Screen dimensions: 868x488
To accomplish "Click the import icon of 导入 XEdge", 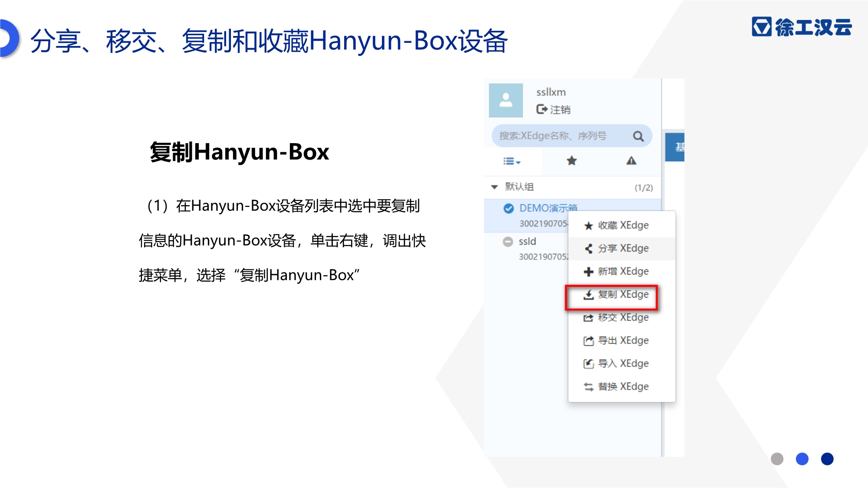I will pos(589,364).
